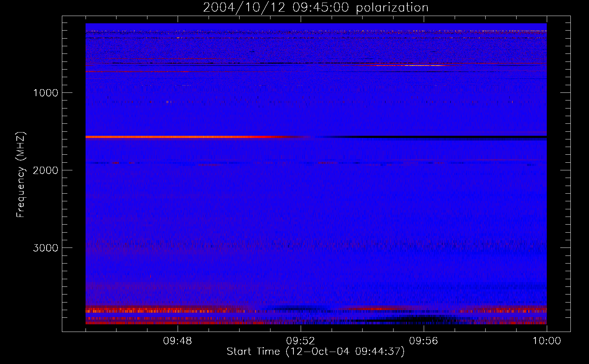Click the 2000 frequency tick label
The height and width of the screenshot is (364, 589).
(46, 170)
